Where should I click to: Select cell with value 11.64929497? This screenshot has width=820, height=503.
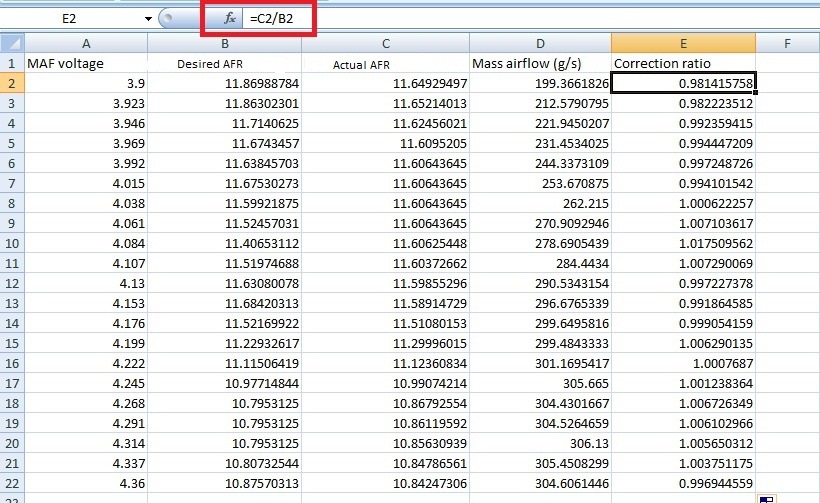(385, 83)
